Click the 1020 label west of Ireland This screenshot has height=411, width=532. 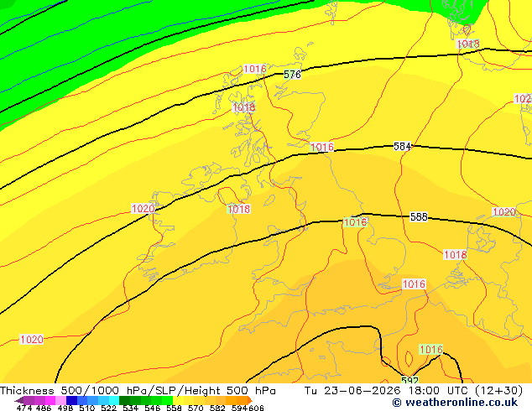(x=143, y=209)
